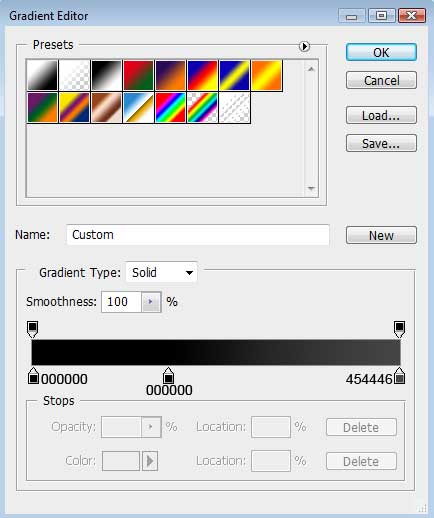Open the Color stop arrow menu
This screenshot has height=518, width=434.
click(x=150, y=461)
